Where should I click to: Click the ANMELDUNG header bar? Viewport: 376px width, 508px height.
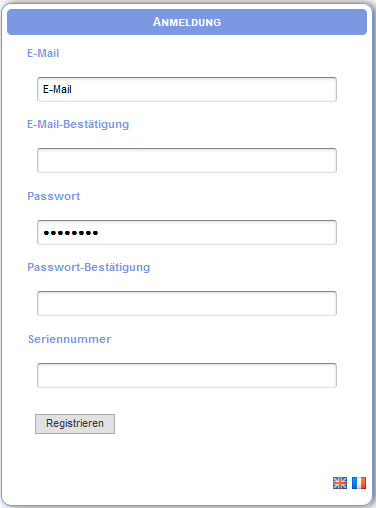pyautogui.click(x=187, y=22)
